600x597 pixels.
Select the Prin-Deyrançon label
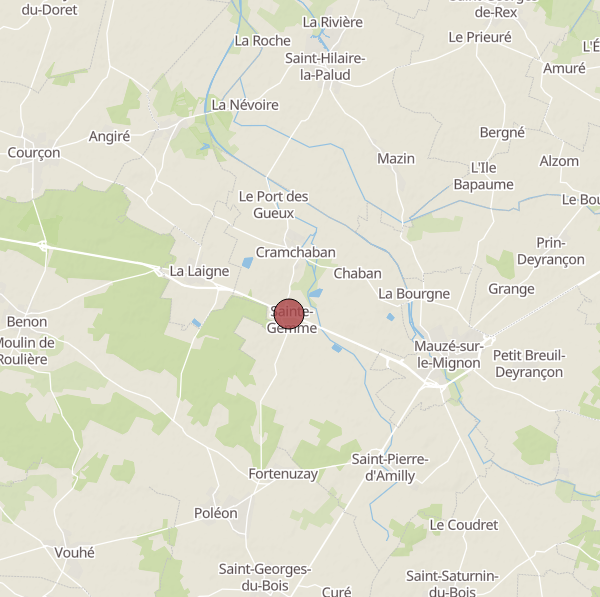pyautogui.click(x=551, y=251)
